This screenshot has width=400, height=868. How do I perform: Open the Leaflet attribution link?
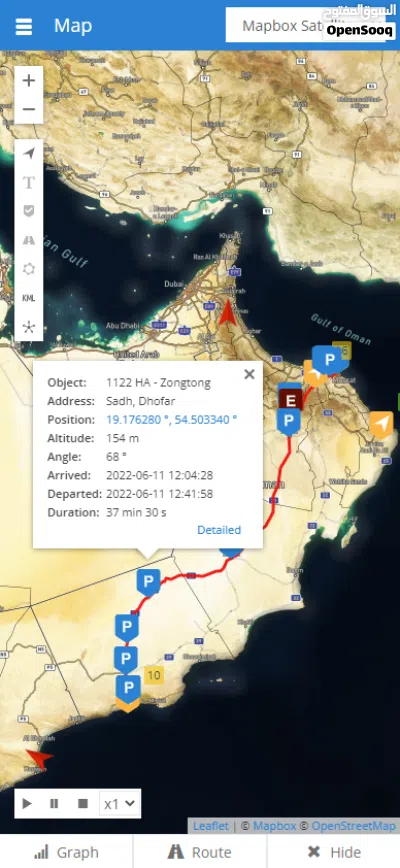coord(211,826)
